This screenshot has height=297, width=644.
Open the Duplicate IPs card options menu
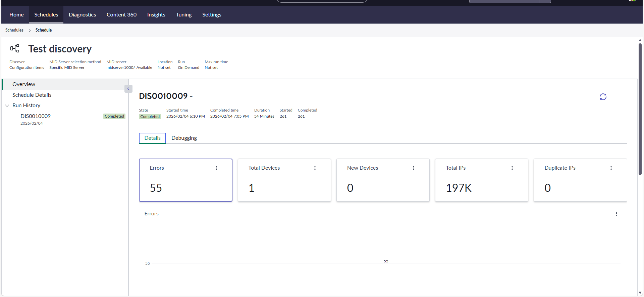611,168
